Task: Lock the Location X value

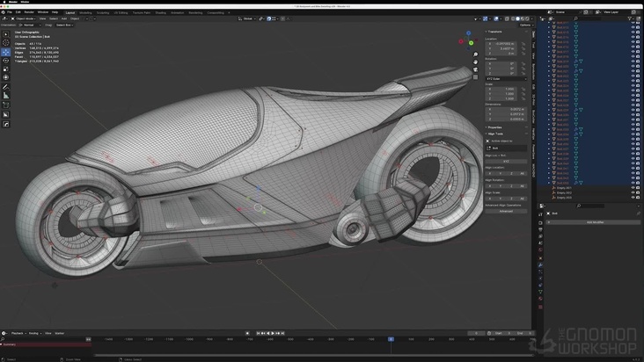Action: click(x=523, y=43)
